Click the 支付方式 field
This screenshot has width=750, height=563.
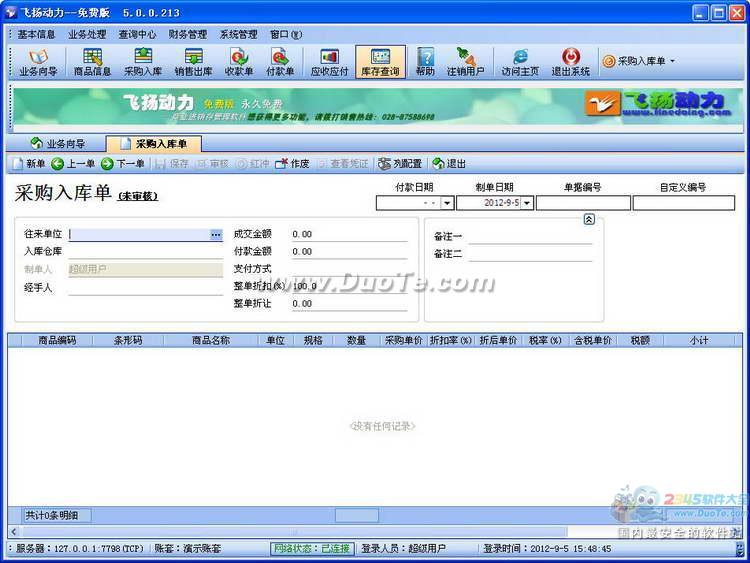[350, 269]
